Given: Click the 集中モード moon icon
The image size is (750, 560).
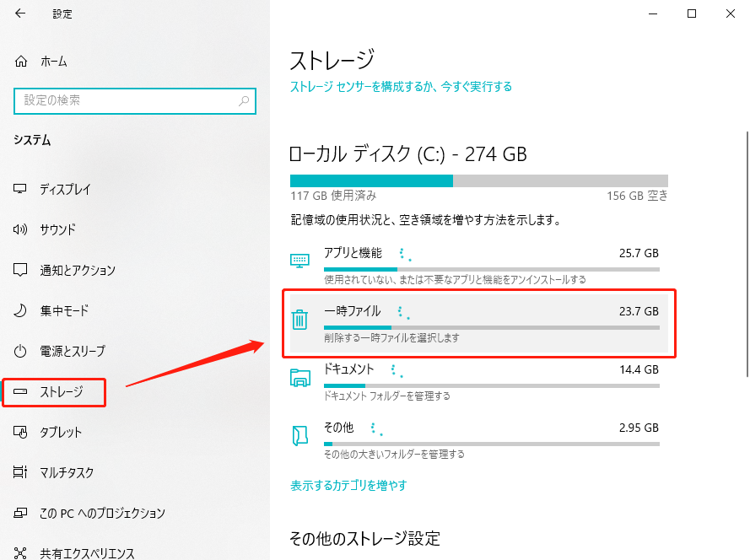Looking at the screenshot, I should click(x=20, y=310).
